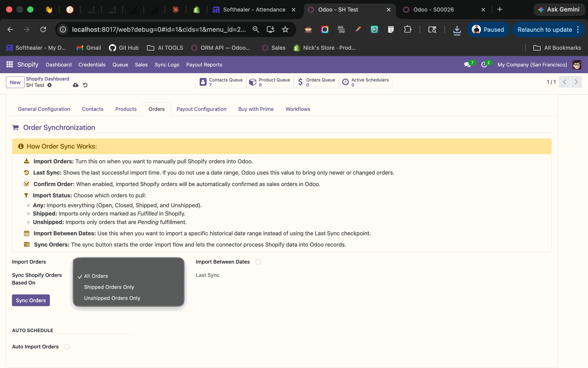Open the Shopify Dashboard breadcrumb link

pyautogui.click(x=47, y=79)
